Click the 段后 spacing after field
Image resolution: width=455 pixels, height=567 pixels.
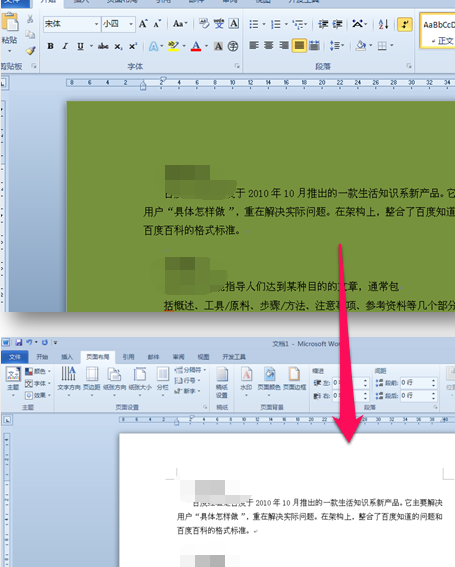[418, 396]
